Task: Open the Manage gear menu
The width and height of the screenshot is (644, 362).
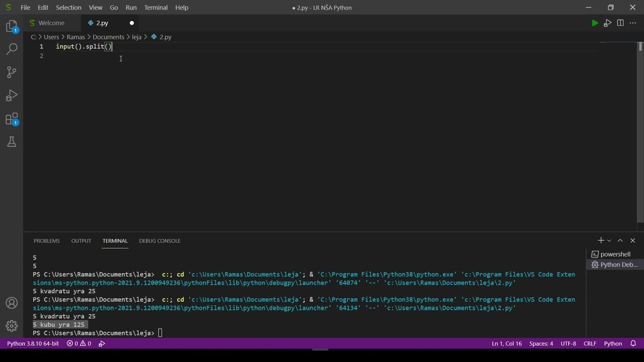Action: click(12, 326)
